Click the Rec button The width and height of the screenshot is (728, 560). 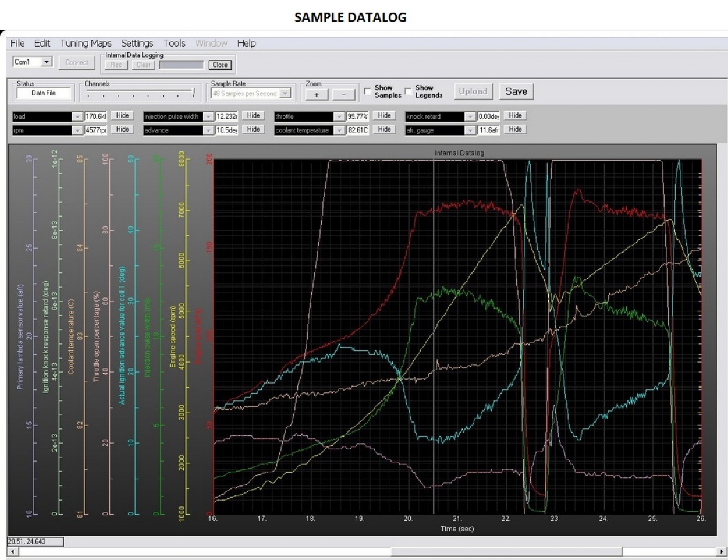tap(116, 65)
